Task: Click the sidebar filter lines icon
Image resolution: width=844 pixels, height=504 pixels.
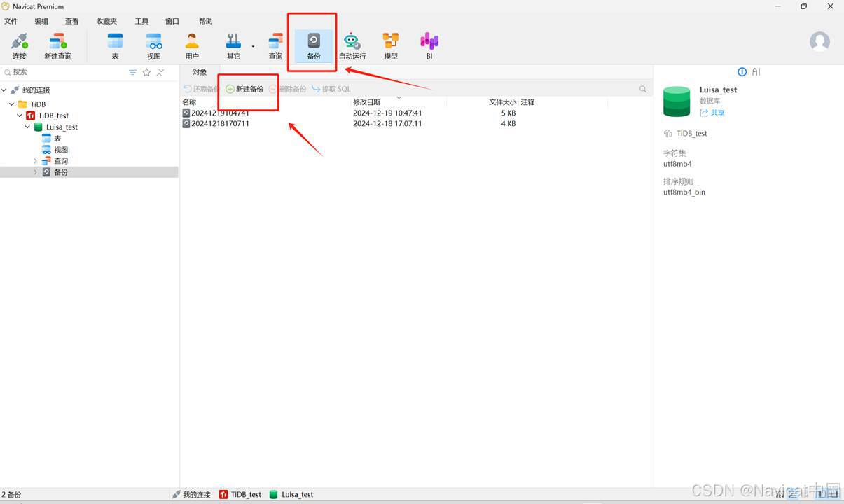Action: pos(133,72)
